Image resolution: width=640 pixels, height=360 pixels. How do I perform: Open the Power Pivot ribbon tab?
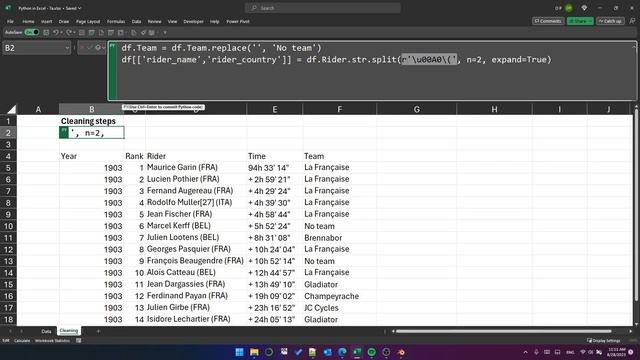(x=238, y=21)
